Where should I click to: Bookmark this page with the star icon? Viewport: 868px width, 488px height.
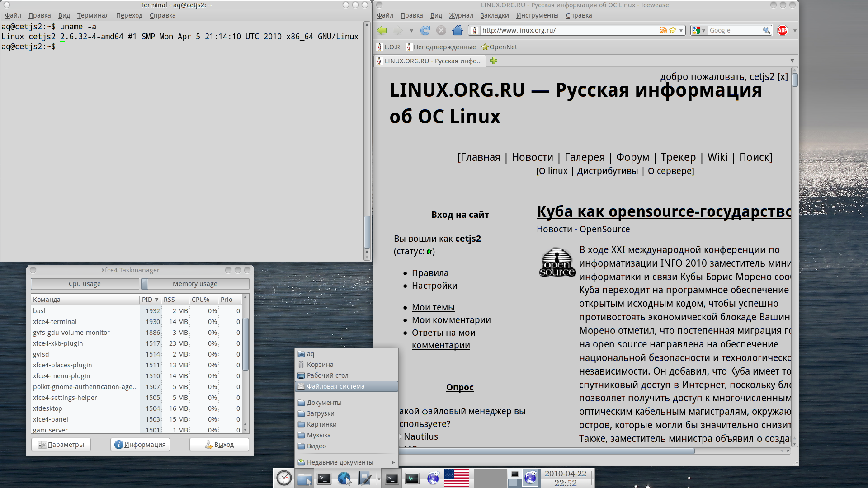coord(673,30)
